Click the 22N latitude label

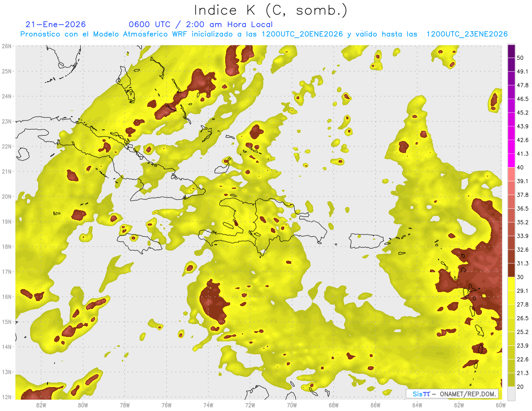[7, 146]
